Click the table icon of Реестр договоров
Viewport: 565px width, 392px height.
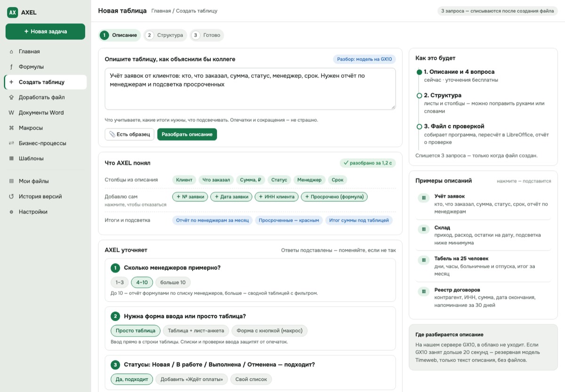[x=424, y=292]
